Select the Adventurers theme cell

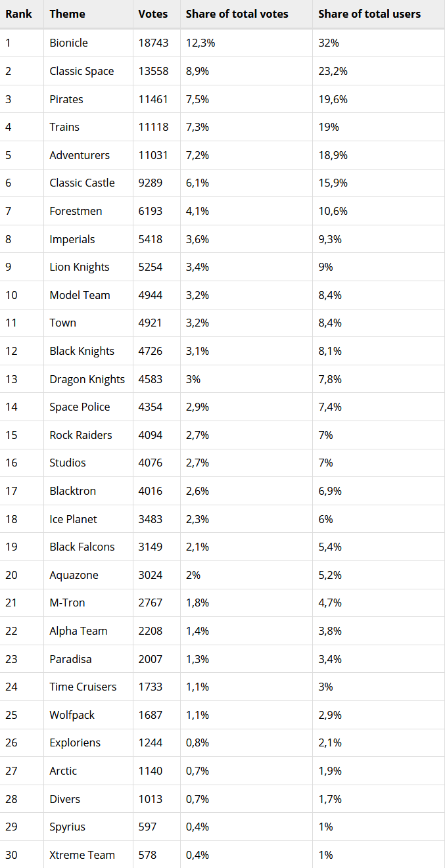tap(80, 155)
